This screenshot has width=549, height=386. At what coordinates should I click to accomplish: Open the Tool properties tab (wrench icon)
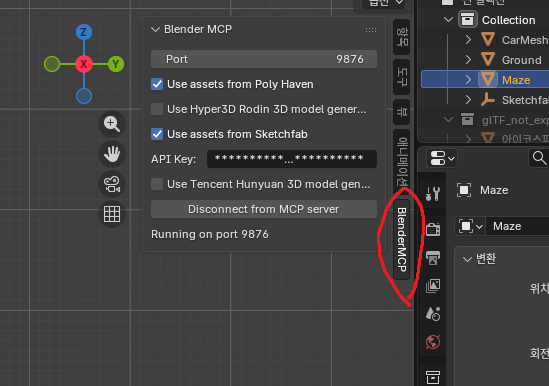point(433,193)
